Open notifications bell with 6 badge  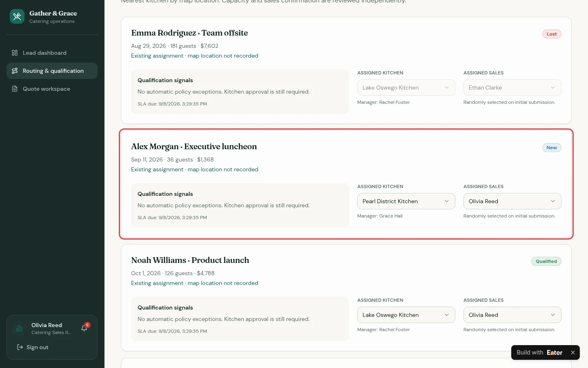coord(85,328)
